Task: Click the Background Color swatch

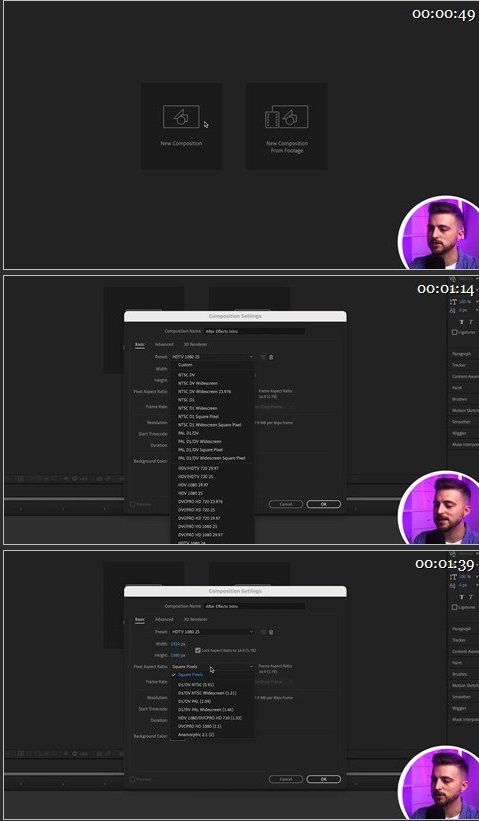Action: click(175, 736)
